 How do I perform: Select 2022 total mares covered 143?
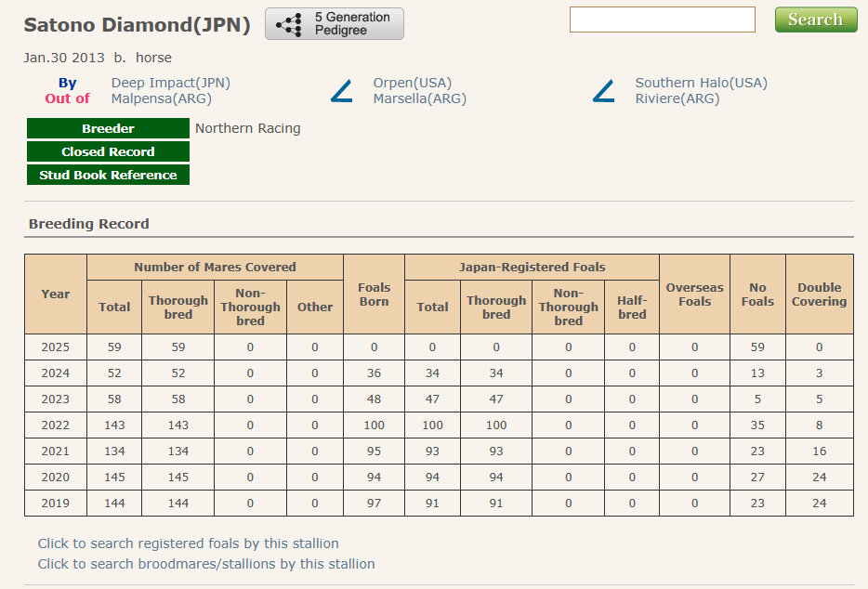[114, 425]
